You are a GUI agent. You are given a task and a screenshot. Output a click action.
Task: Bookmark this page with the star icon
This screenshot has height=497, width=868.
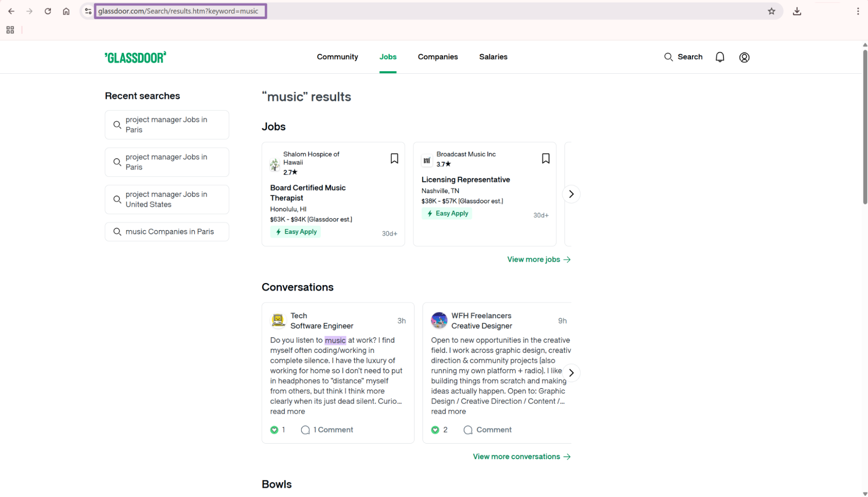(771, 11)
